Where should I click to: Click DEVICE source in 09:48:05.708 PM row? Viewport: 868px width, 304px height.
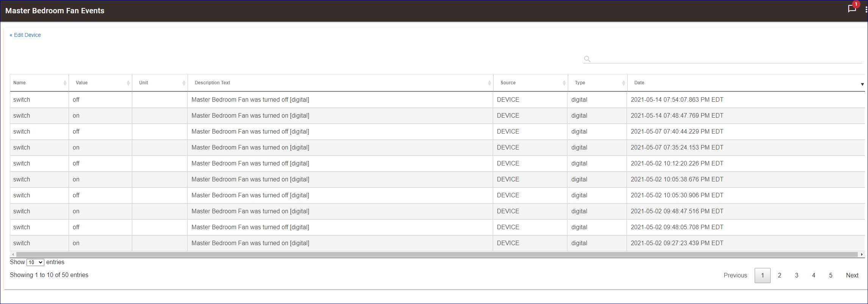click(508, 227)
